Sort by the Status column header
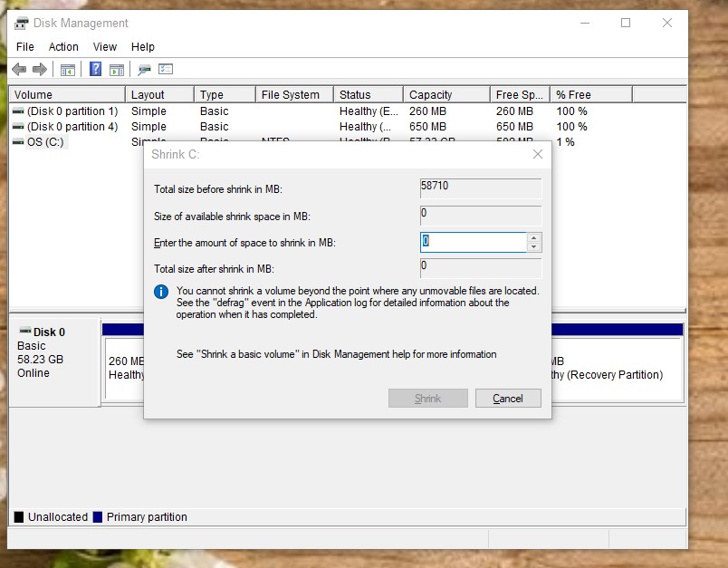 [369, 95]
